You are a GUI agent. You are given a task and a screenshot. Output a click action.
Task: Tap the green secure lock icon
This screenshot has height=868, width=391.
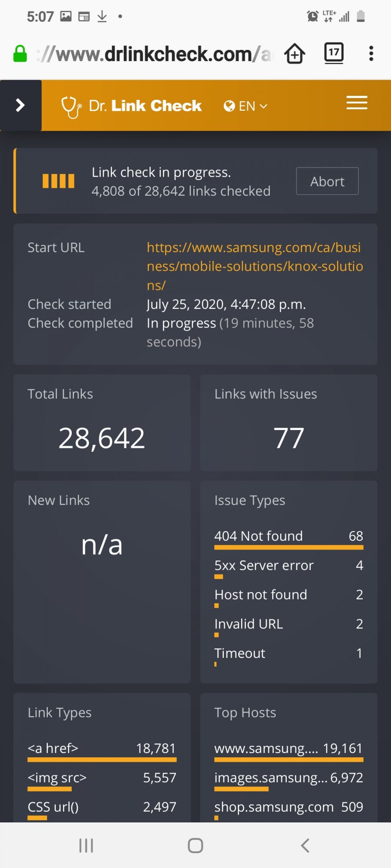(x=20, y=54)
